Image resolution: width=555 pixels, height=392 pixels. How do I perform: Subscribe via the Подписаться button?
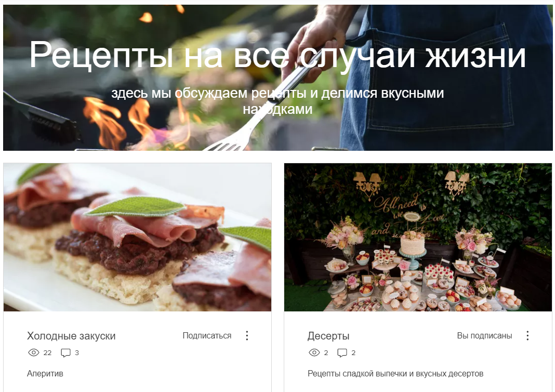coord(207,336)
